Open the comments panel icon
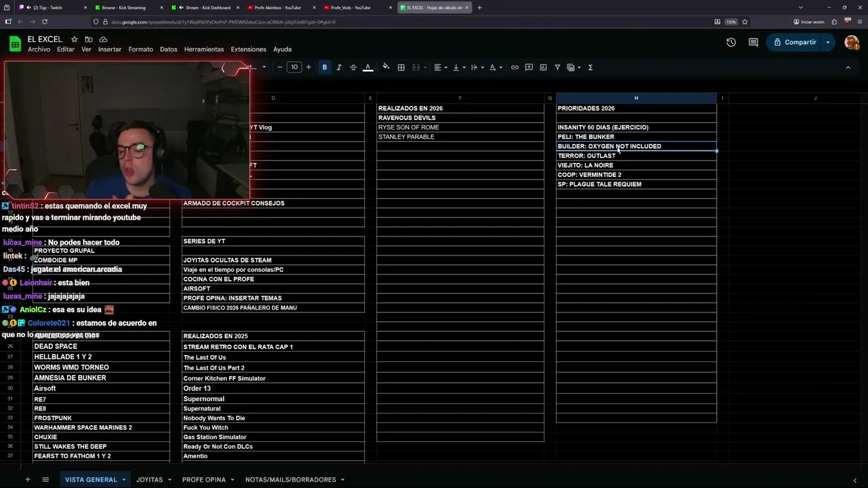This screenshot has width=868, height=488. point(753,42)
